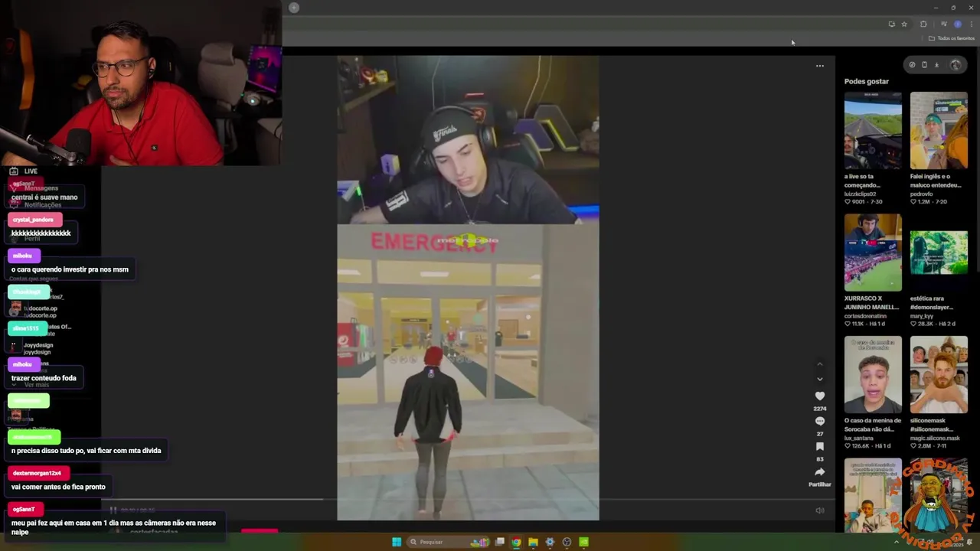Open the lux_santana creator link
Screen dimensions: 980x551
pos(860,439)
